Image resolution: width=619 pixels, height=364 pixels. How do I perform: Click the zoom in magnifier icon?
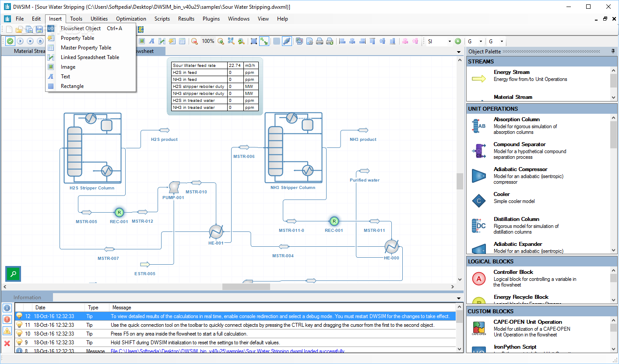(x=221, y=41)
